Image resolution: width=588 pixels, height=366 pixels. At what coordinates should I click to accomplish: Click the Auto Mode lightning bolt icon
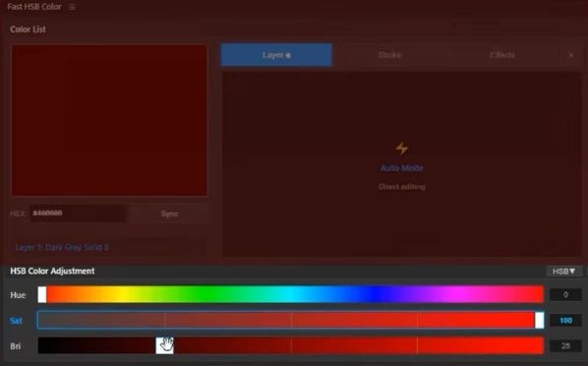click(x=402, y=149)
